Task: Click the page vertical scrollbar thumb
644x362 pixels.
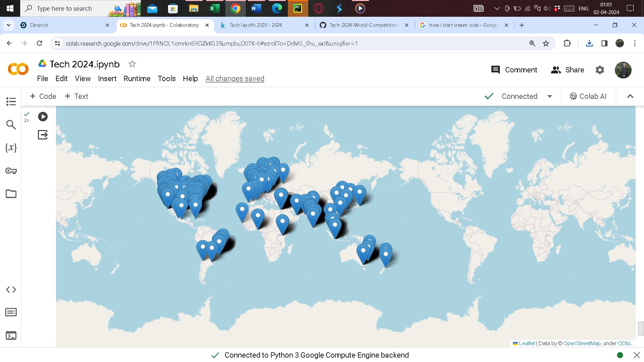Action: 641,328
